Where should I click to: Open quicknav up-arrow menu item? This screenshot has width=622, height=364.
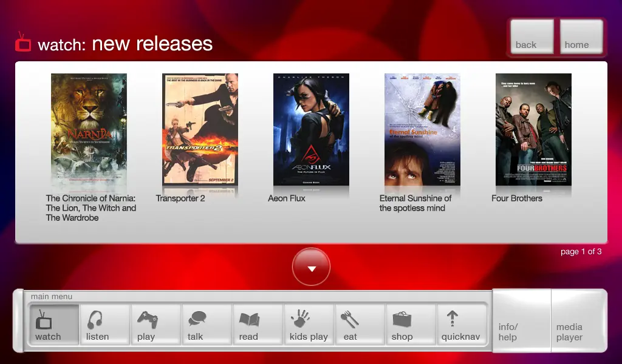click(461, 325)
